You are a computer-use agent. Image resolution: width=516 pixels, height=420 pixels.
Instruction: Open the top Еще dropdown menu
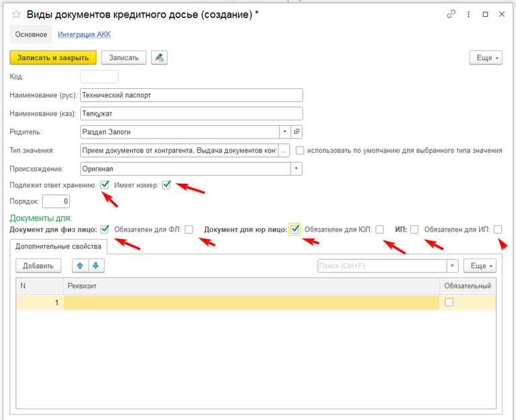[x=486, y=58]
